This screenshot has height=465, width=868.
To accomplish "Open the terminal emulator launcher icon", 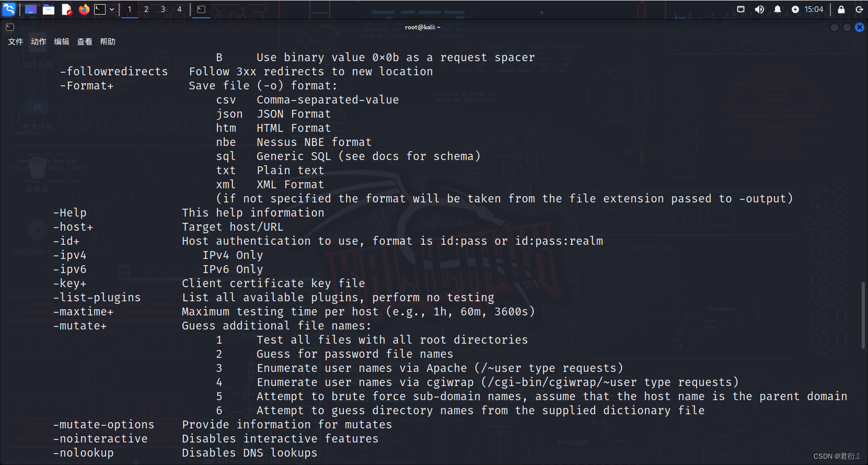I will 100,9.
